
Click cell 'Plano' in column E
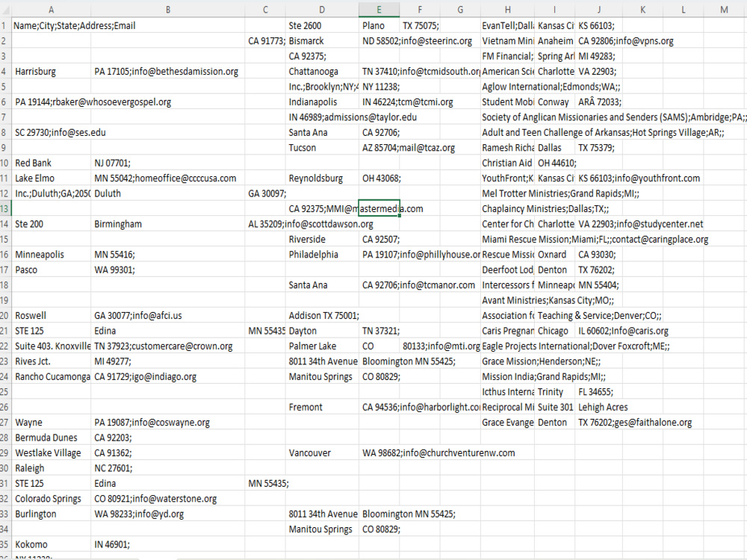pos(379,25)
